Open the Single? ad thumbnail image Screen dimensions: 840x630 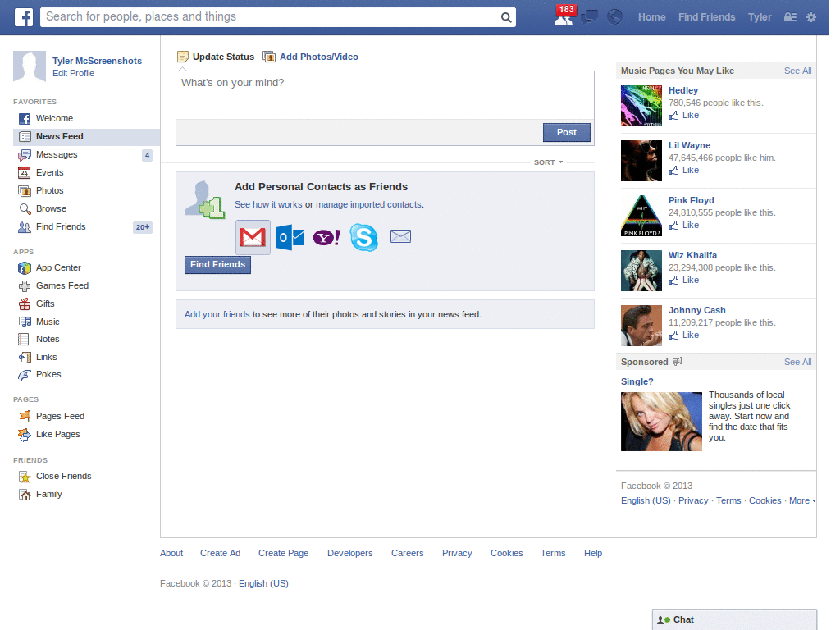pos(661,422)
